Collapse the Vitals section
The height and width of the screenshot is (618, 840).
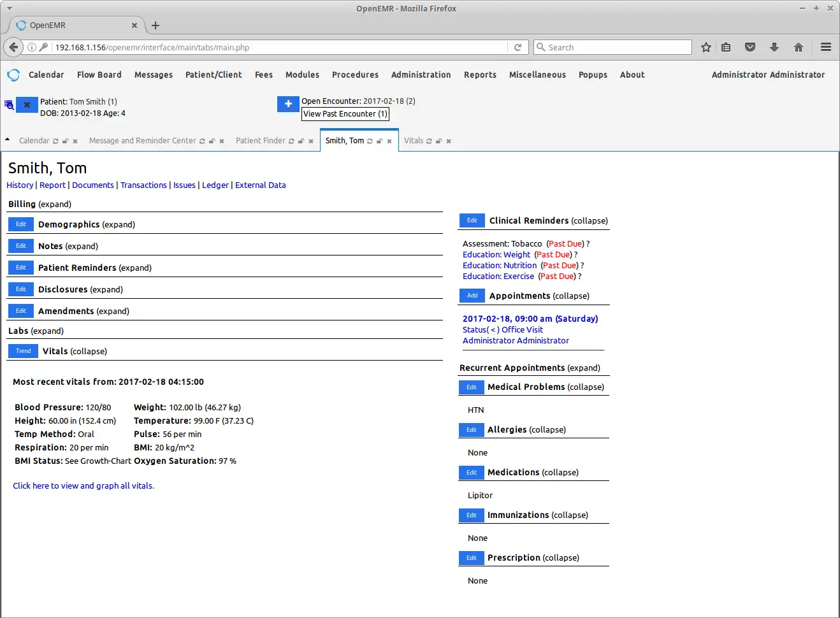75,351
